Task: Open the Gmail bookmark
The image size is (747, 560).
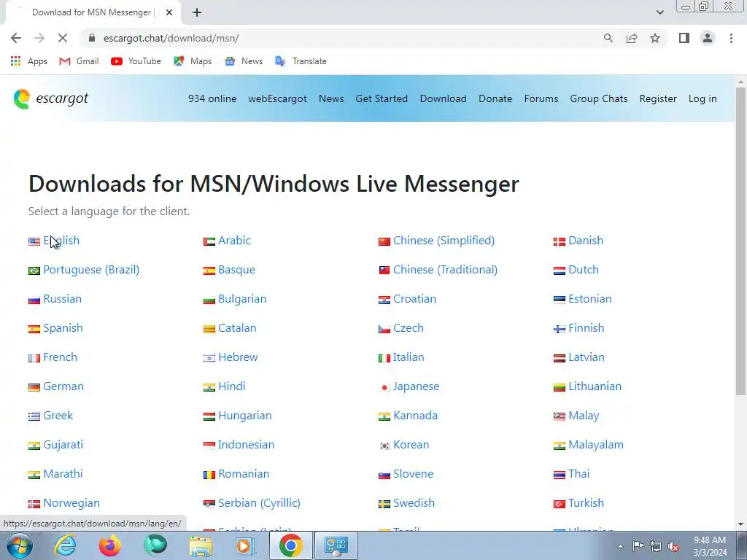Action: point(79,61)
